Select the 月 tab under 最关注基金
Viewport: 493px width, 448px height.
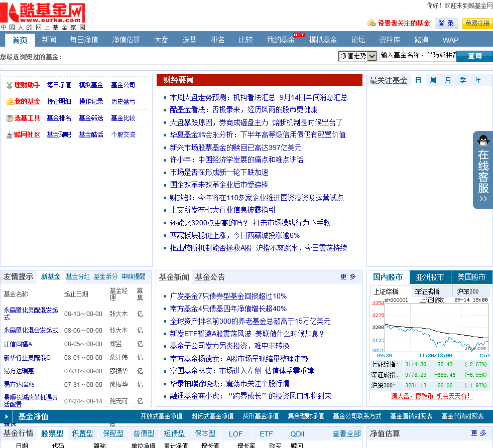point(448,80)
